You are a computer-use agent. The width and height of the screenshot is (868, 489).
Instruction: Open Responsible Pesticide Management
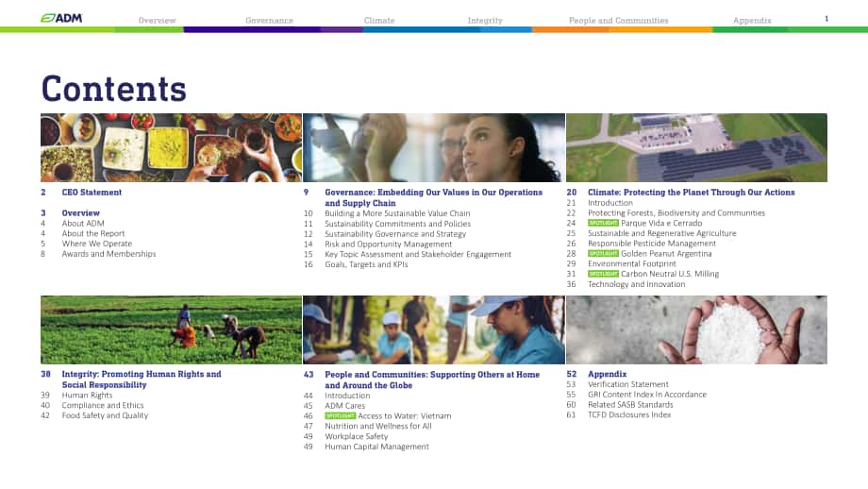point(652,244)
